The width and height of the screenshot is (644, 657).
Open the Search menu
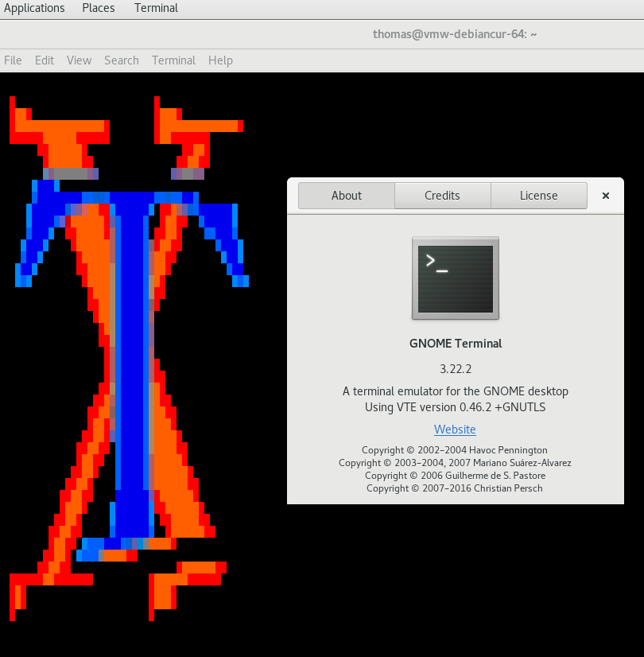click(x=121, y=60)
